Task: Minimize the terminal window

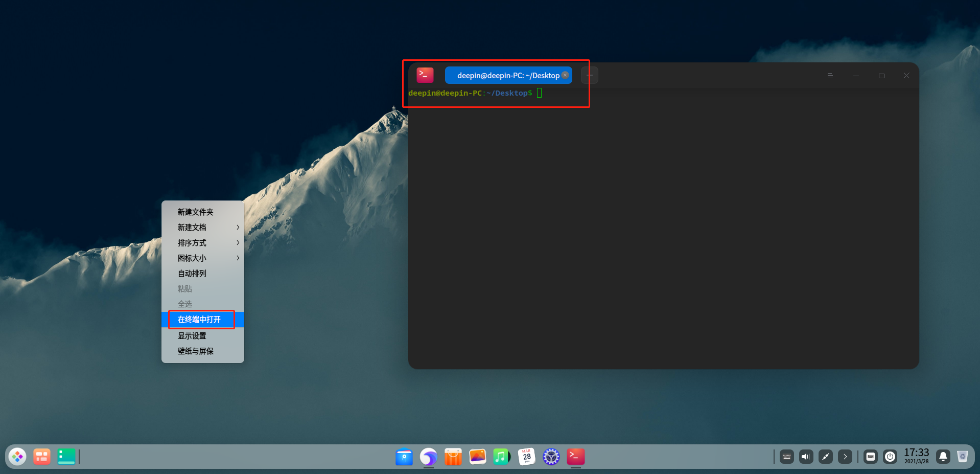Action: (x=856, y=76)
